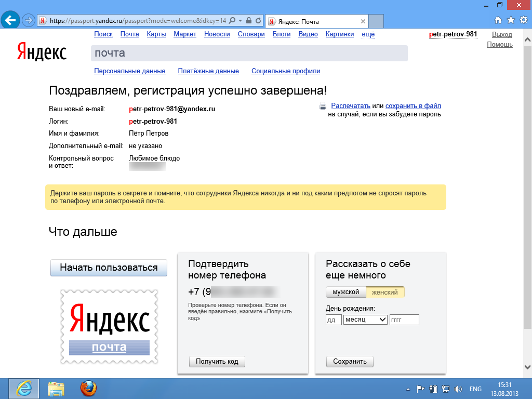Open Favorites star icon
This screenshot has height=399, width=532.
tap(511, 20)
